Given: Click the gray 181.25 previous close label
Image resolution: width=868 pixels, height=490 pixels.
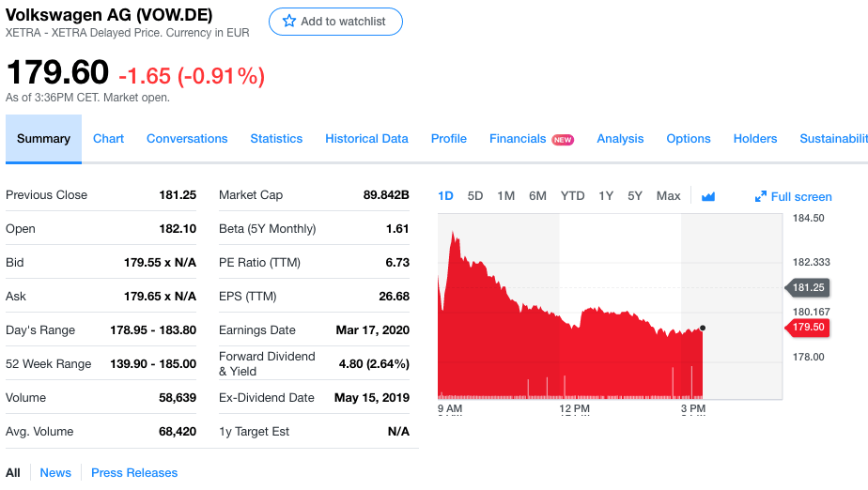Looking at the screenshot, I should click(x=807, y=287).
